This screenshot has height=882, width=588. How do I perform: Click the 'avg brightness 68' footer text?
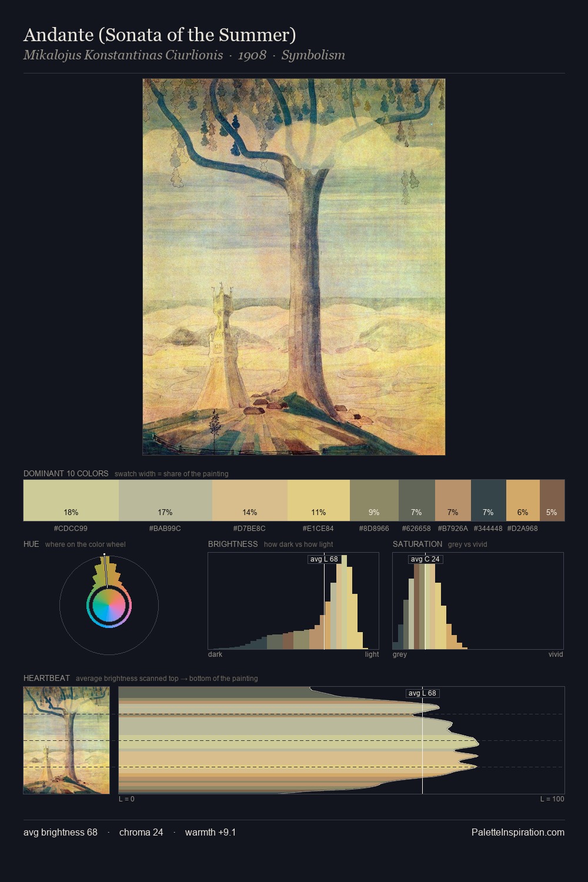click(x=61, y=832)
